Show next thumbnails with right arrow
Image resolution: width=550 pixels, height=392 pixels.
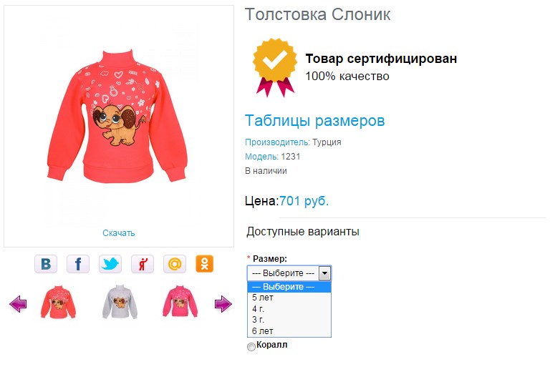click(x=223, y=303)
